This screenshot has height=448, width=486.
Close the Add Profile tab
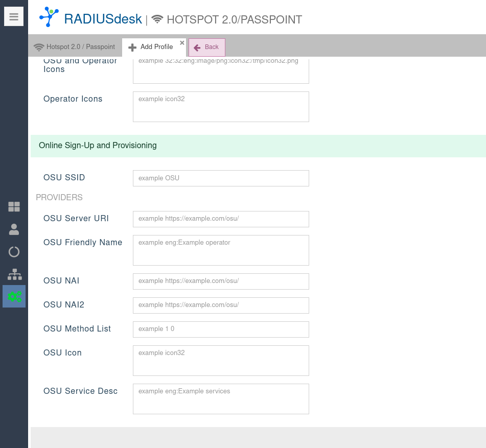point(182,43)
